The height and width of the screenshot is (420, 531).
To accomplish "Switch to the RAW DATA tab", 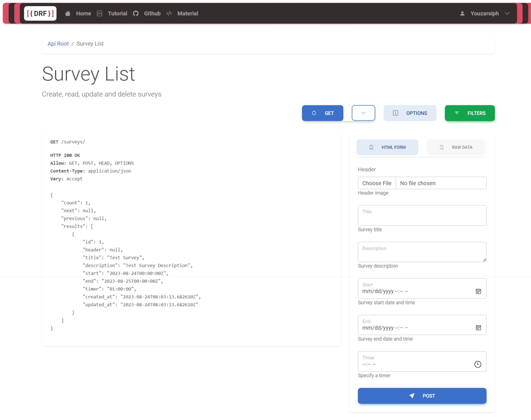I will 456,147.
